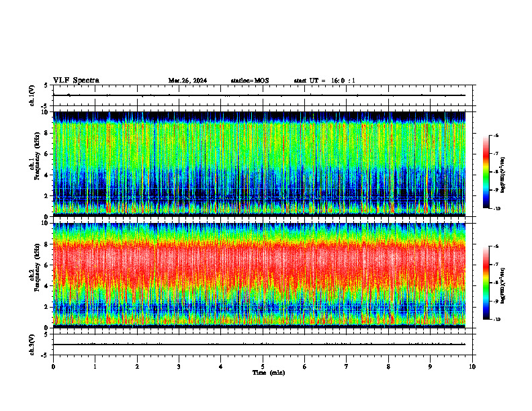Screen dimensions: 532x411
Task: Click the "ch.1(V)" waveform axis label
Action: (32, 95)
